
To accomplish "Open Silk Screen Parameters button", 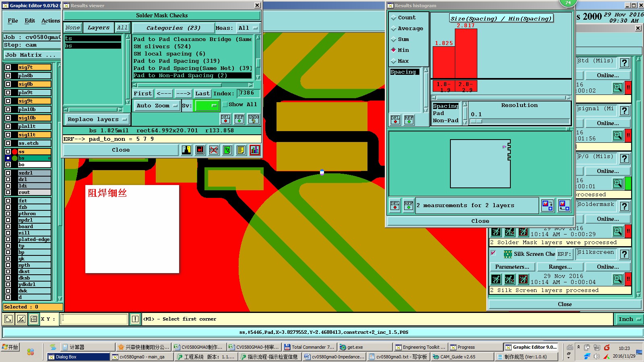I will [x=512, y=267].
